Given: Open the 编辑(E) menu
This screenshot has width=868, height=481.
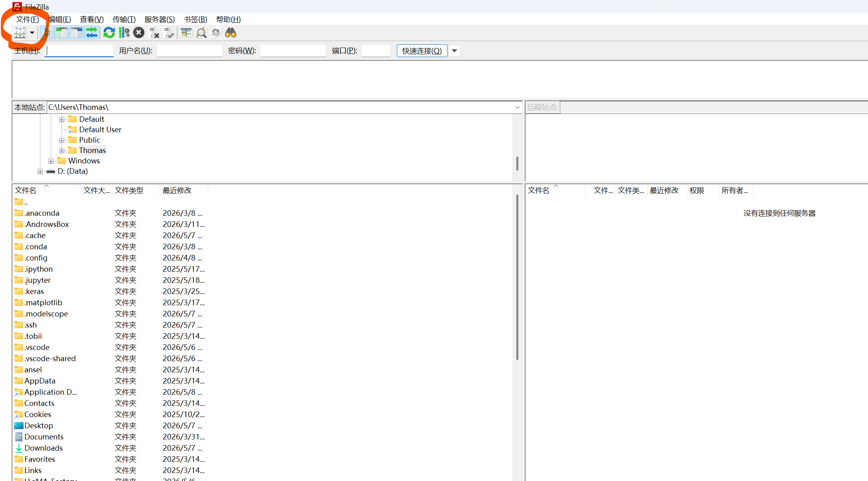Looking at the screenshot, I should point(60,19).
